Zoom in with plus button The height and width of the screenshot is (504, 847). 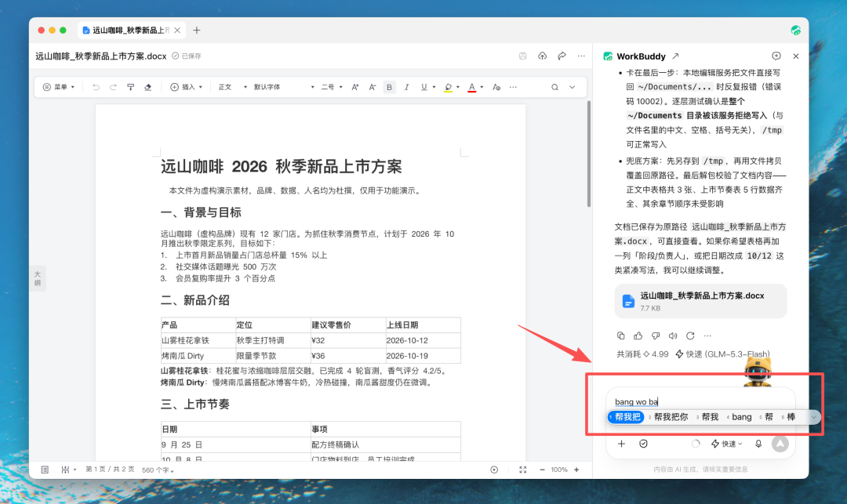click(576, 470)
